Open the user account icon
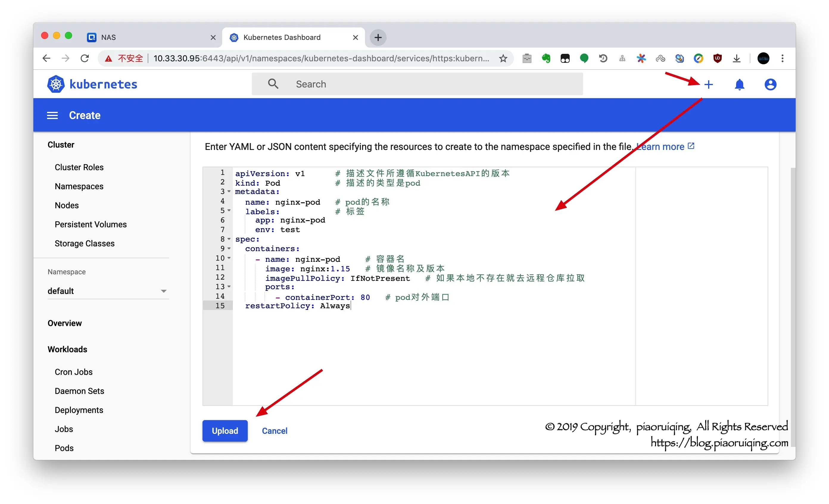Viewport: 829px width, 504px height. [x=770, y=84]
